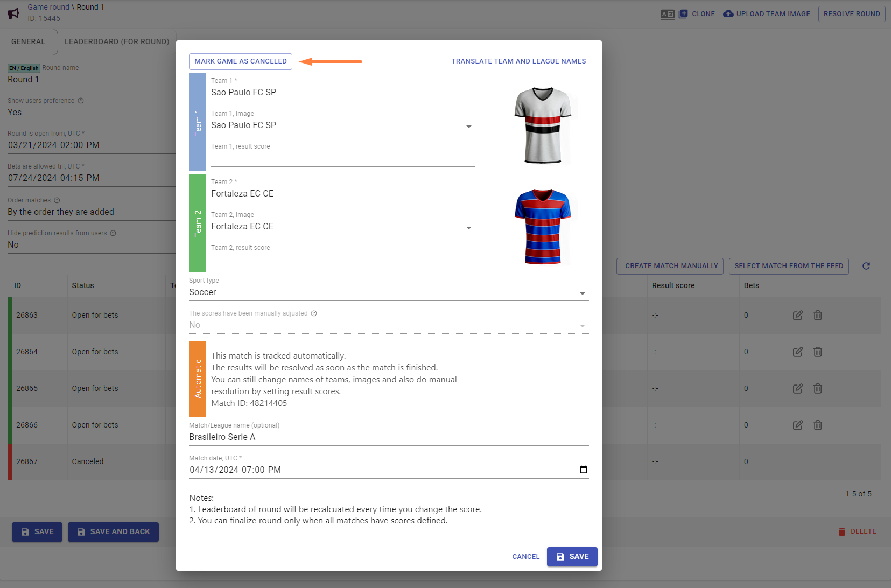Viewport: 891px width, 588px height.
Task: Open calendar picker for match date
Action: point(583,470)
